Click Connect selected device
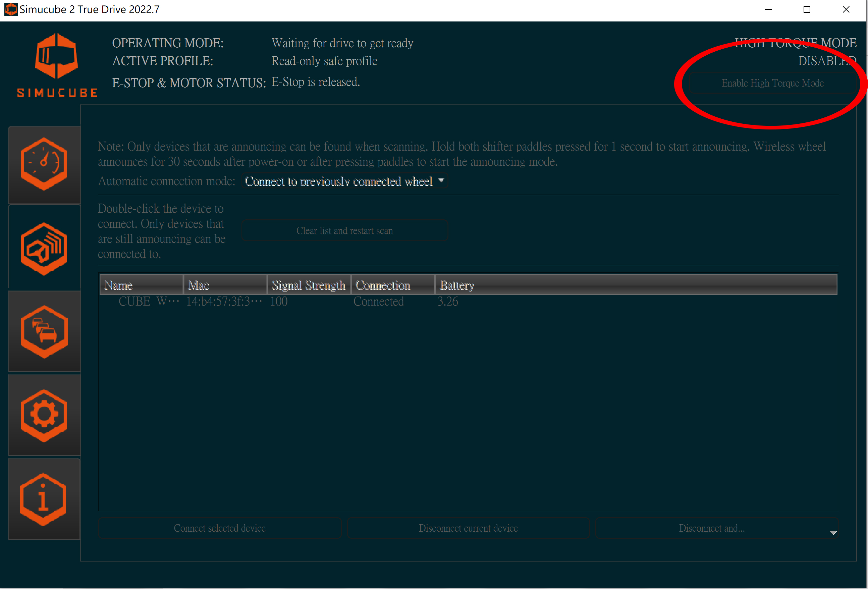The image size is (868, 589). (x=220, y=528)
